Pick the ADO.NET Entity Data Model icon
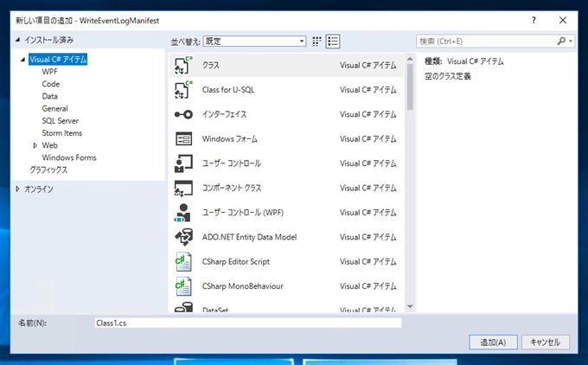588x365 pixels. pos(183,237)
